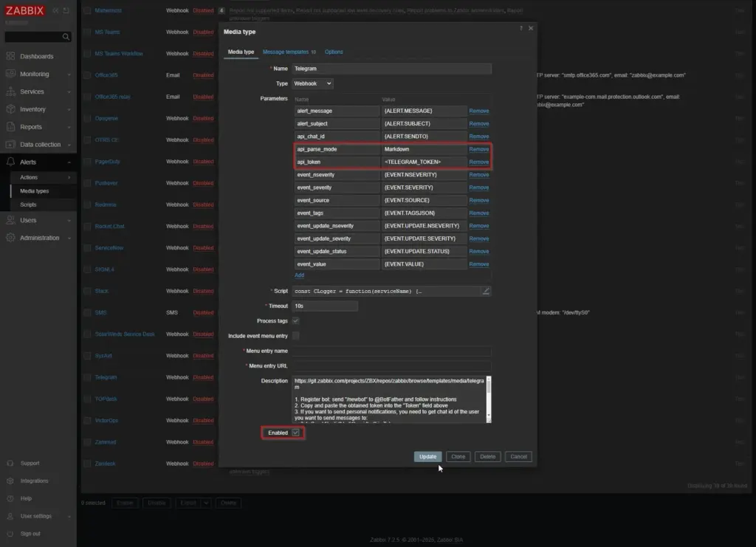Expand Reports using its chevron arrow
The height and width of the screenshot is (547, 756).
pyautogui.click(x=69, y=127)
